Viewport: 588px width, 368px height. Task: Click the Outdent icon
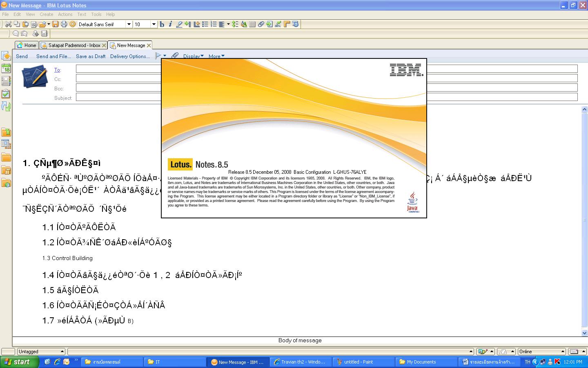point(196,24)
